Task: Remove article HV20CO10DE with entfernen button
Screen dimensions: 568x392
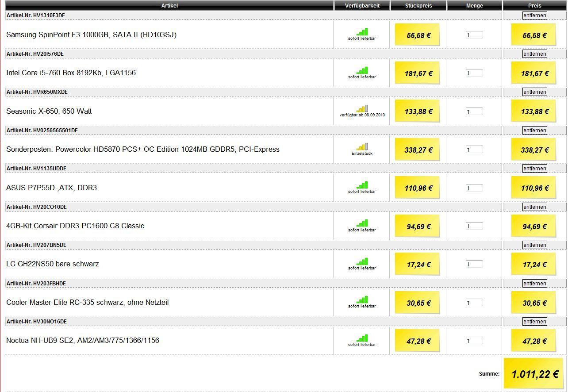Action: (534, 207)
